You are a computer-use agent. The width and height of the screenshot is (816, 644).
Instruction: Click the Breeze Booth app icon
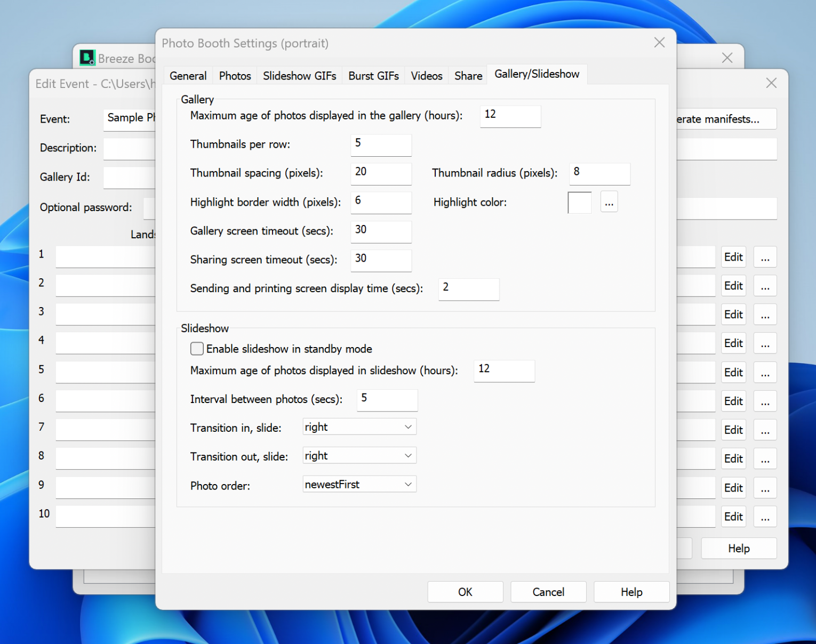tap(87, 58)
